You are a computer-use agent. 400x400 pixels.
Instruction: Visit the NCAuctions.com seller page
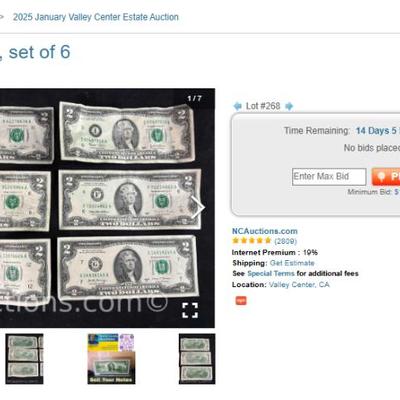pyautogui.click(x=265, y=231)
